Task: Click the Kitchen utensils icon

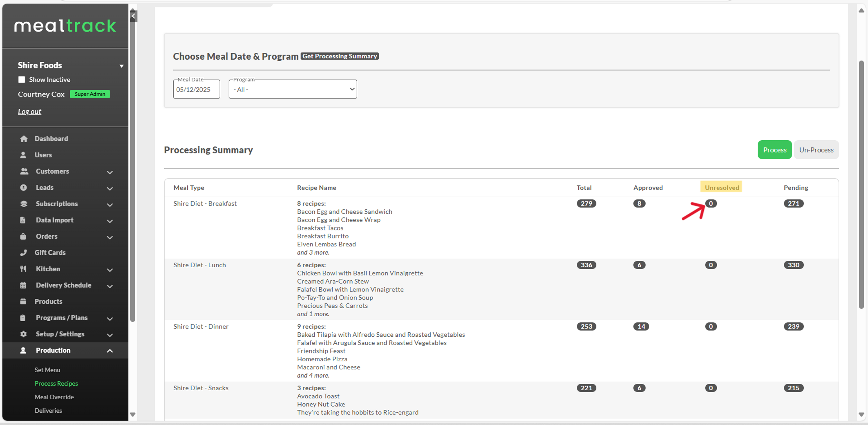Action: 23,269
